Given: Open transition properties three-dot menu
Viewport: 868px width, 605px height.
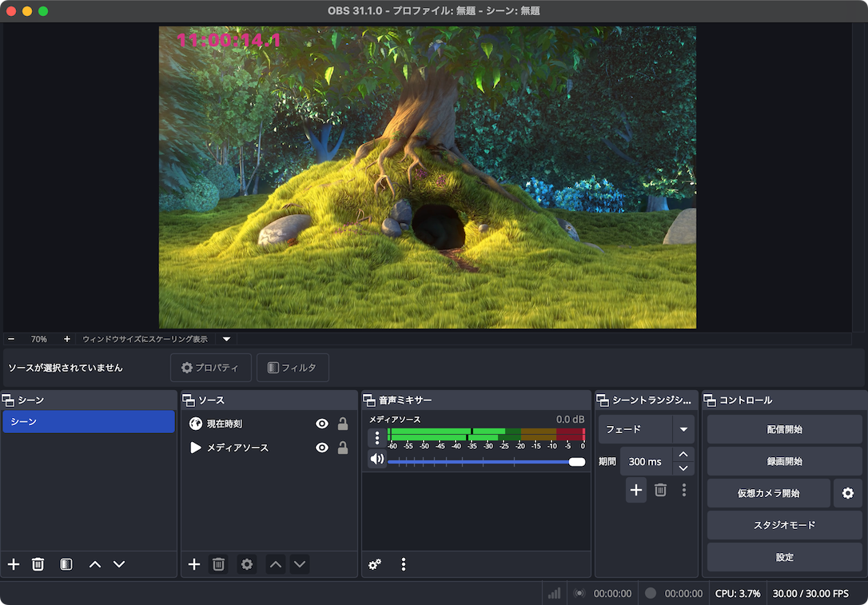Looking at the screenshot, I should (684, 490).
